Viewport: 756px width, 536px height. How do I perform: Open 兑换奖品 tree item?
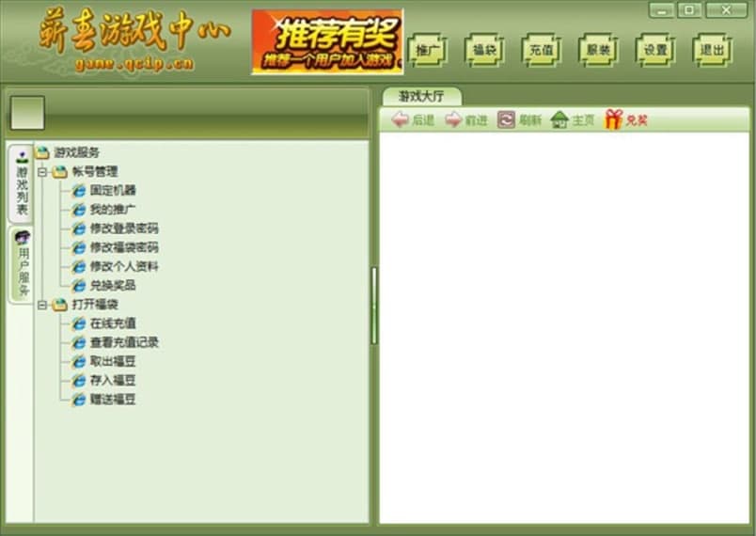click(113, 285)
